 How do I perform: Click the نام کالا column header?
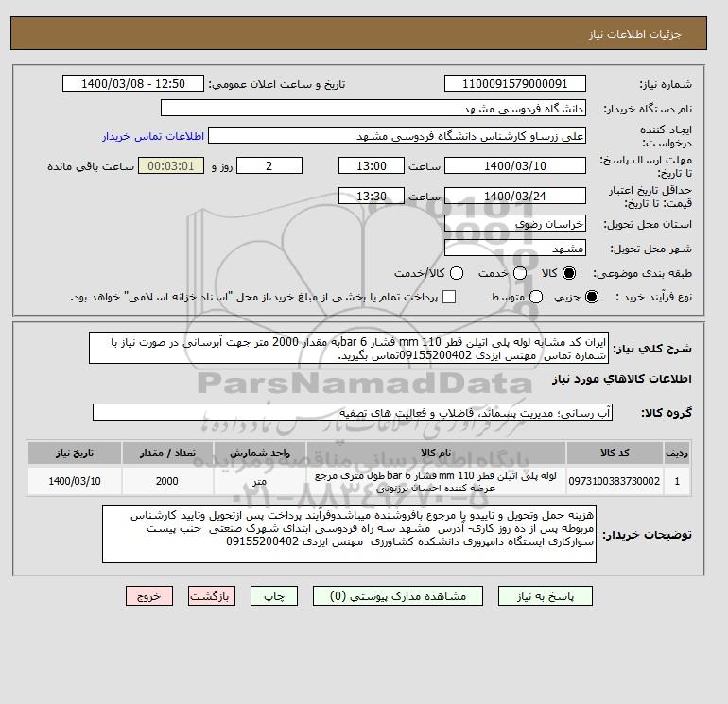[x=436, y=453]
